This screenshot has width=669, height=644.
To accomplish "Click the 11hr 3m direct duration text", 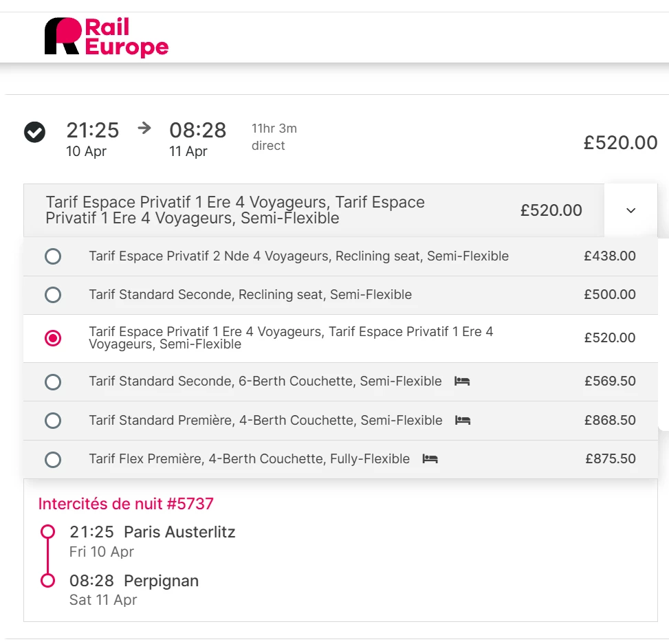I will [274, 137].
